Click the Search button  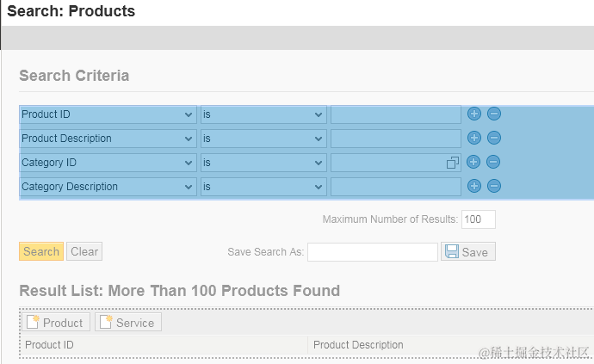pos(41,251)
